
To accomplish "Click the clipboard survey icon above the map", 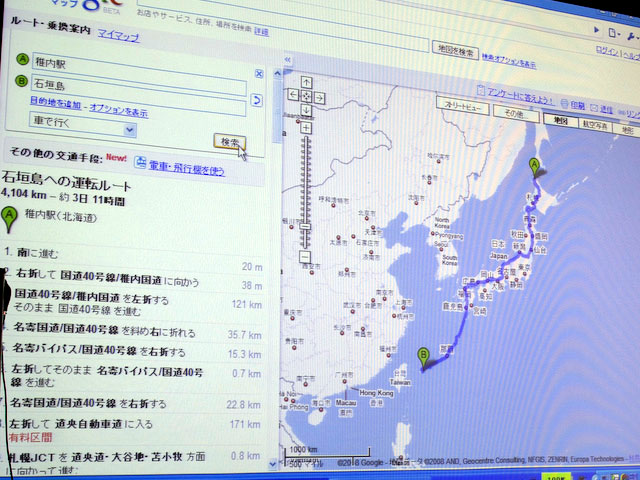I will coord(482,90).
